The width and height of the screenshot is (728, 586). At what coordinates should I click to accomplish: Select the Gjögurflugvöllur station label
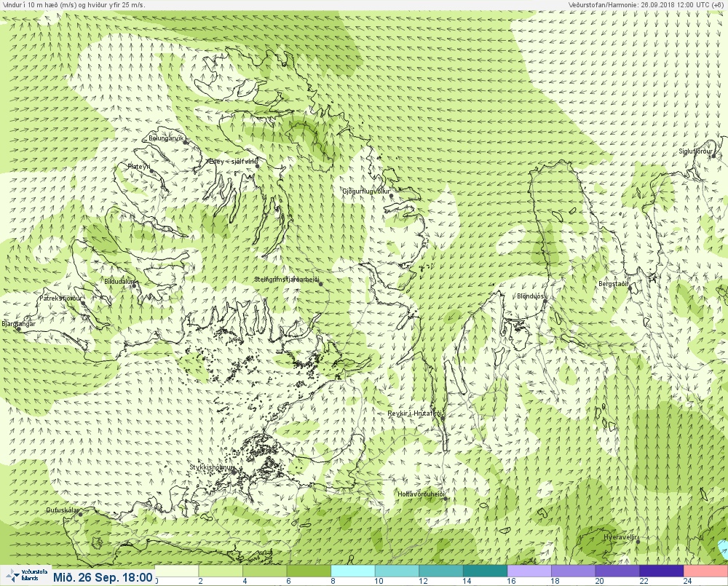(366, 191)
